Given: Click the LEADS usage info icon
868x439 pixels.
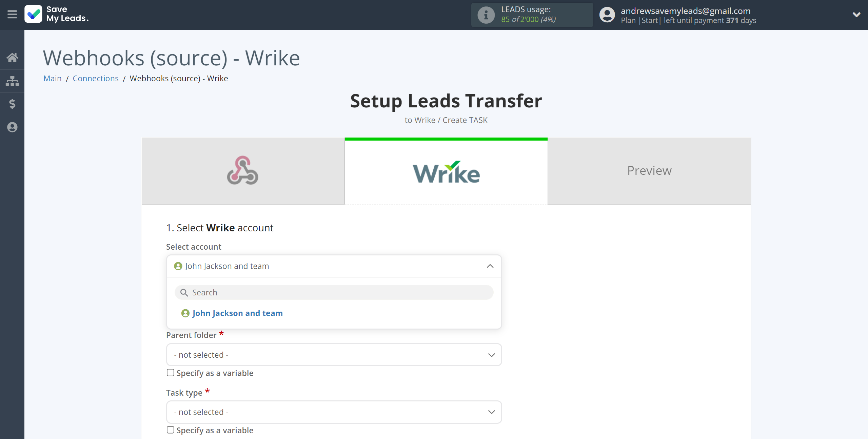Looking at the screenshot, I should (x=486, y=15).
